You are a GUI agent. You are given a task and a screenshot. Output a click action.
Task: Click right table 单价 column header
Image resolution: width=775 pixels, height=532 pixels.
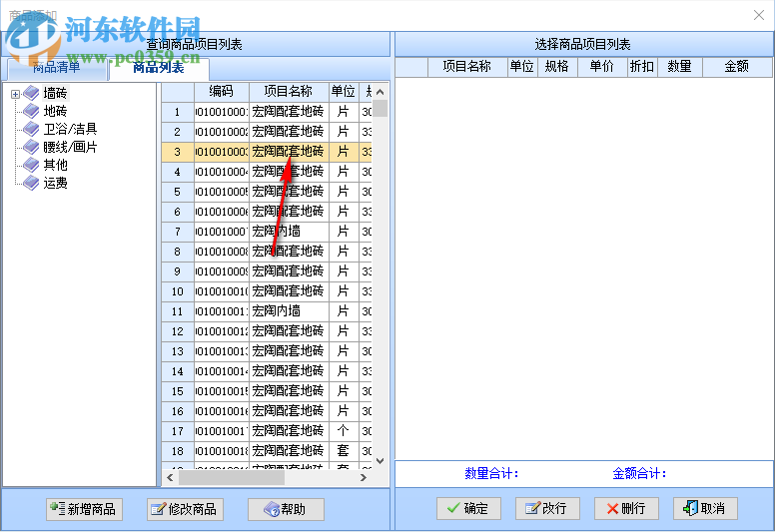[602, 66]
